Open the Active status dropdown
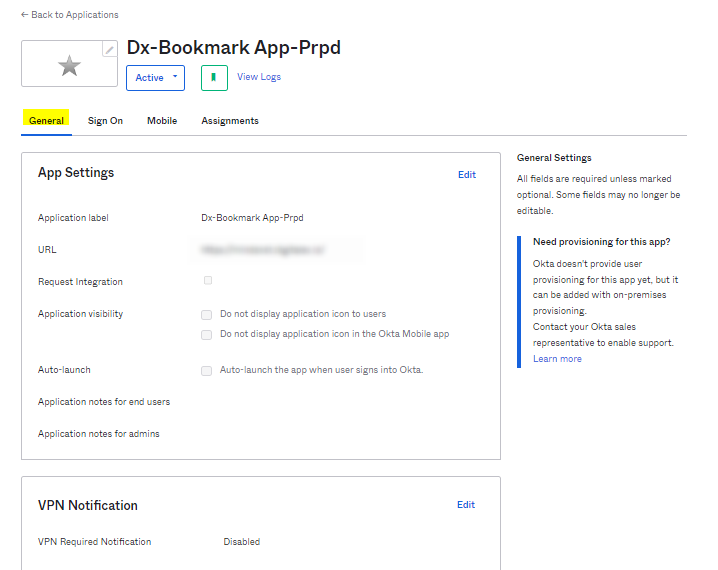718x570 pixels. click(x=155, y=78)
